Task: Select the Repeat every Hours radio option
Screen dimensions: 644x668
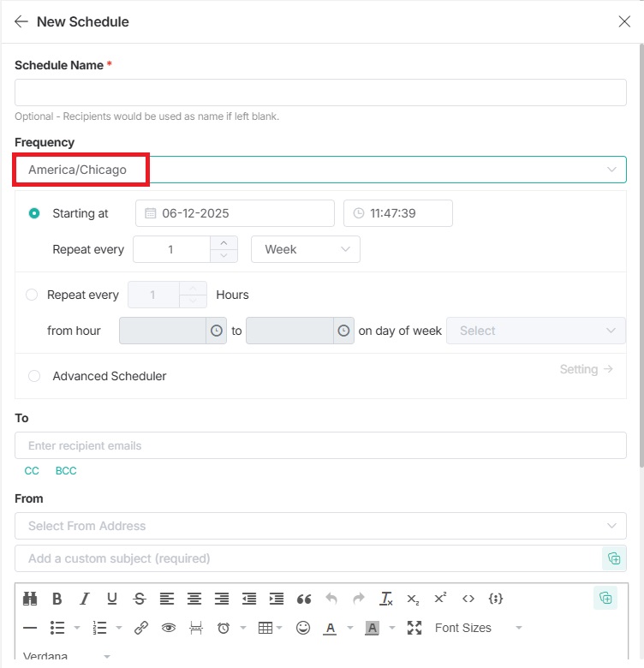Action: 32,295
